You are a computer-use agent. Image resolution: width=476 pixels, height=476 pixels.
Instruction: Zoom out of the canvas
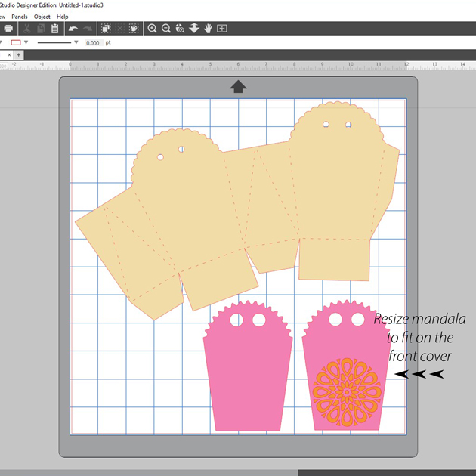pos(166,29)
